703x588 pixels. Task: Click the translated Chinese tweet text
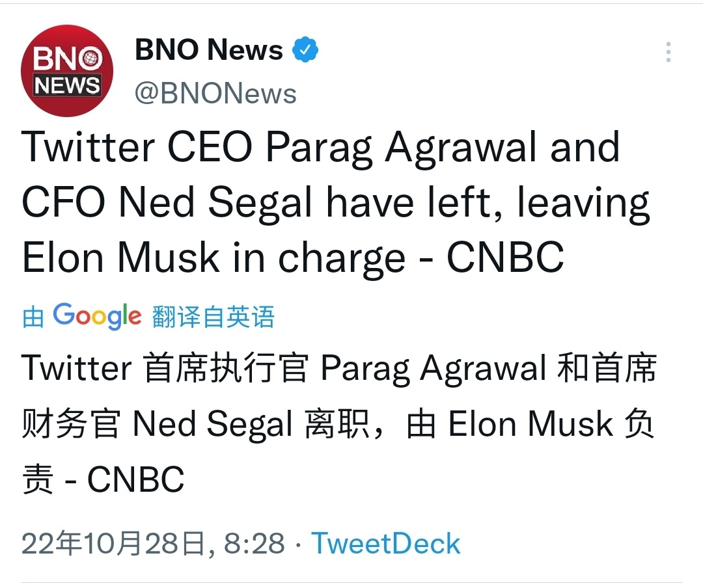(338, 423)
